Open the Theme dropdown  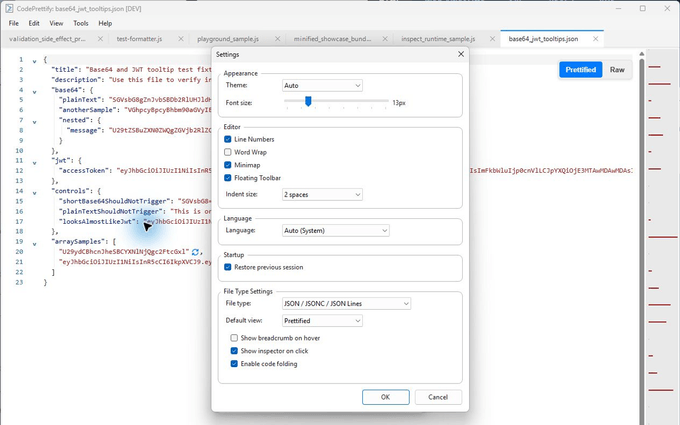coord(322,85)
